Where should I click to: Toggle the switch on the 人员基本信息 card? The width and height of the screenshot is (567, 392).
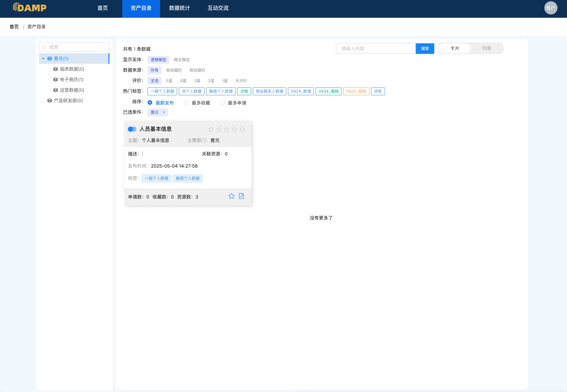click(x=132, y=129)
